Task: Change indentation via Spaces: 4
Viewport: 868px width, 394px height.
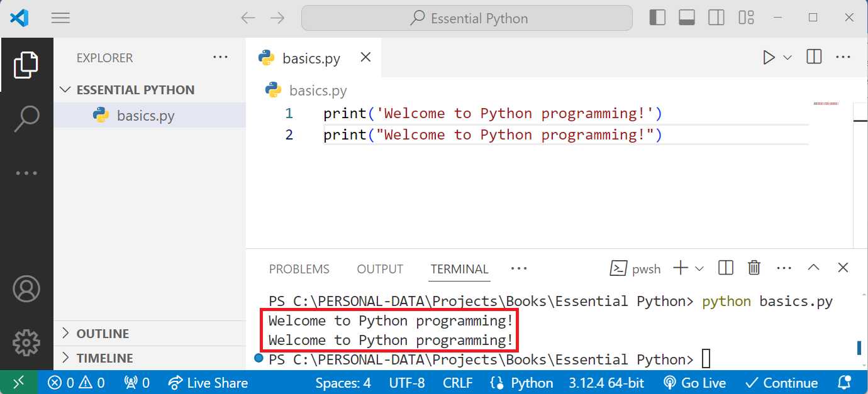Action: 343,383
